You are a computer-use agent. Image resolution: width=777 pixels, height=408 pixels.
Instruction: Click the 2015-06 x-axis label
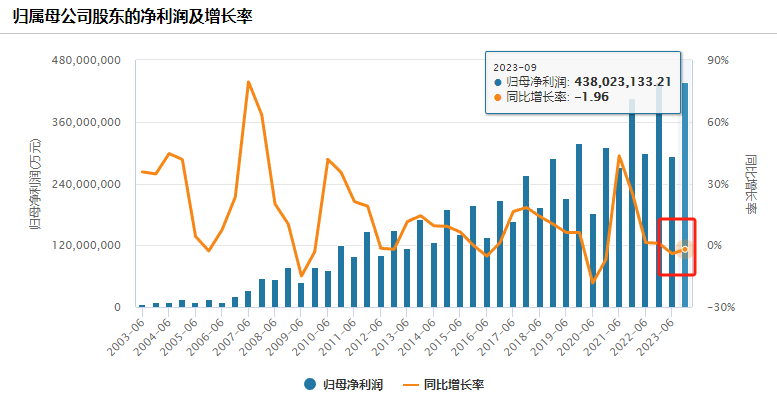coord(443,337)
